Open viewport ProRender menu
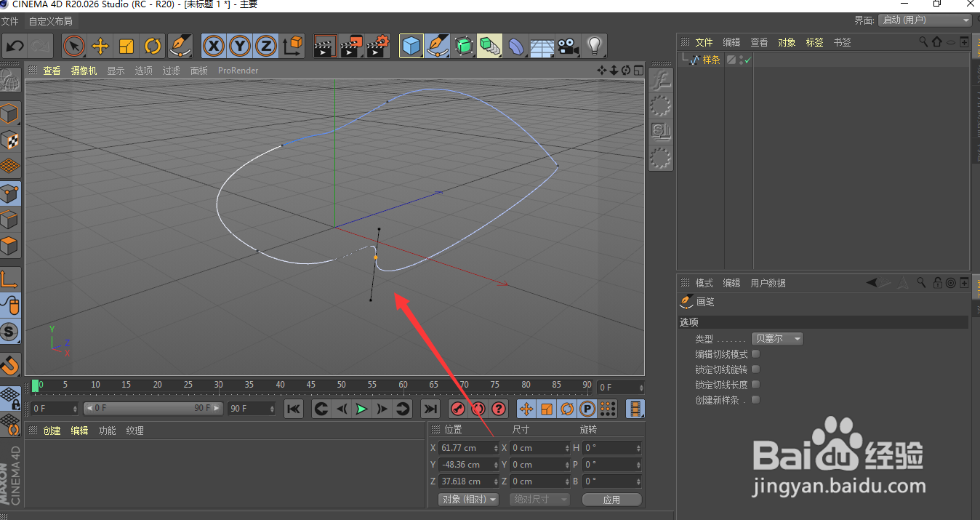Screen dimensions: 980x520 click(x=238, y=71)
